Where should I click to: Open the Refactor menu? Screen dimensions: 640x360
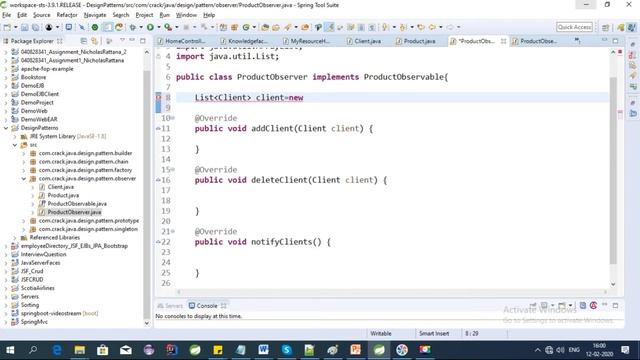(67, 15)
